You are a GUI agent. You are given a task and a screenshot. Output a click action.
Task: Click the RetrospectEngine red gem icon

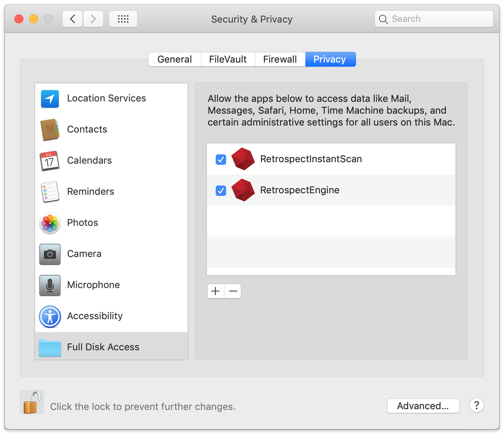point(243,190)
